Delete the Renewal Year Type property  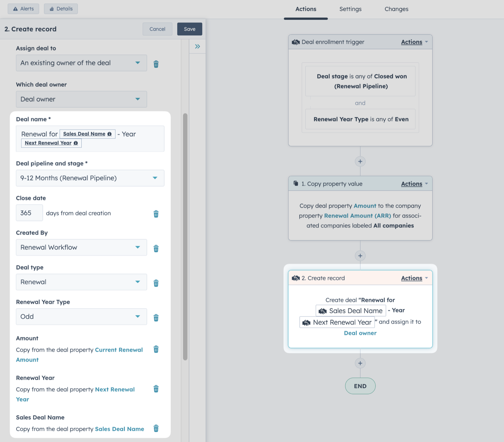pyautogui.click(x=156, y=318)
